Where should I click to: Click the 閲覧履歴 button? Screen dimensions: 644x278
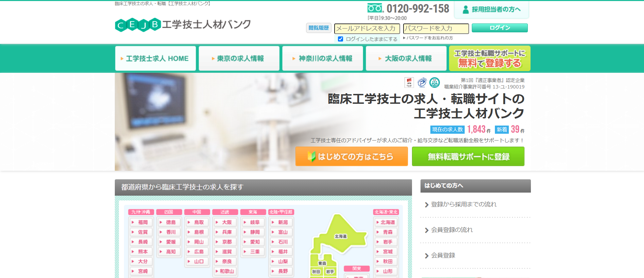coord(319,28)
